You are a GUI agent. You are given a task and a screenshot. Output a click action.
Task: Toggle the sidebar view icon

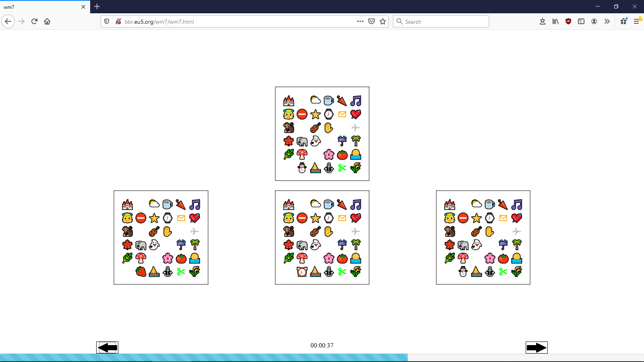pos(581,21)
